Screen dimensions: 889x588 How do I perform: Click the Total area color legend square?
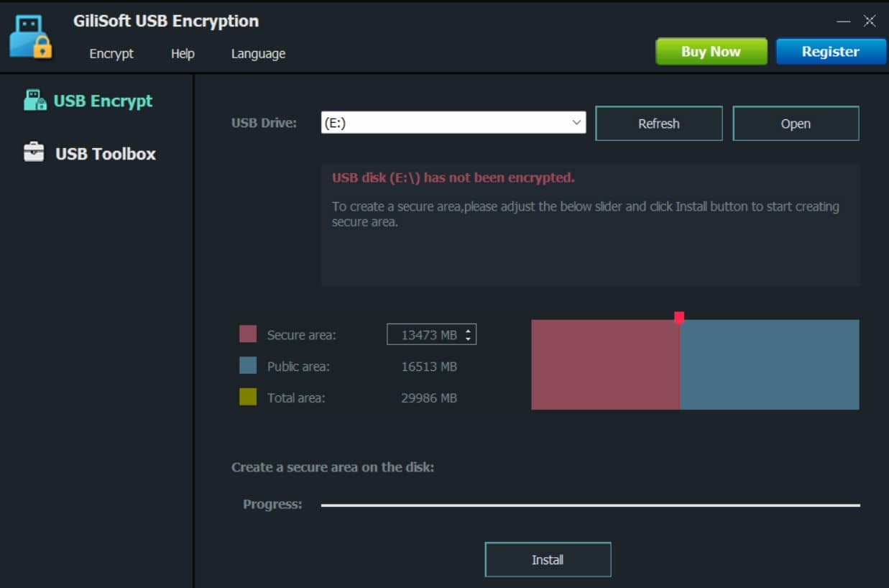(248, 397)
